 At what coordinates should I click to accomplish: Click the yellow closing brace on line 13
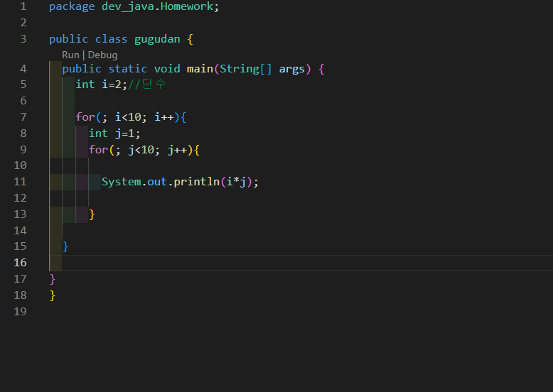[92, 214]
